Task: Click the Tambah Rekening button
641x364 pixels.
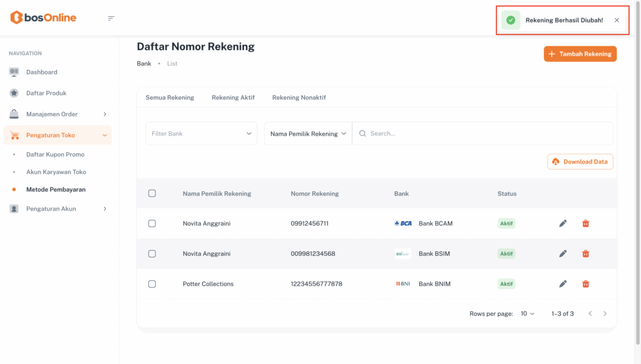Action: pyautogui.click(x=580, y=54)
